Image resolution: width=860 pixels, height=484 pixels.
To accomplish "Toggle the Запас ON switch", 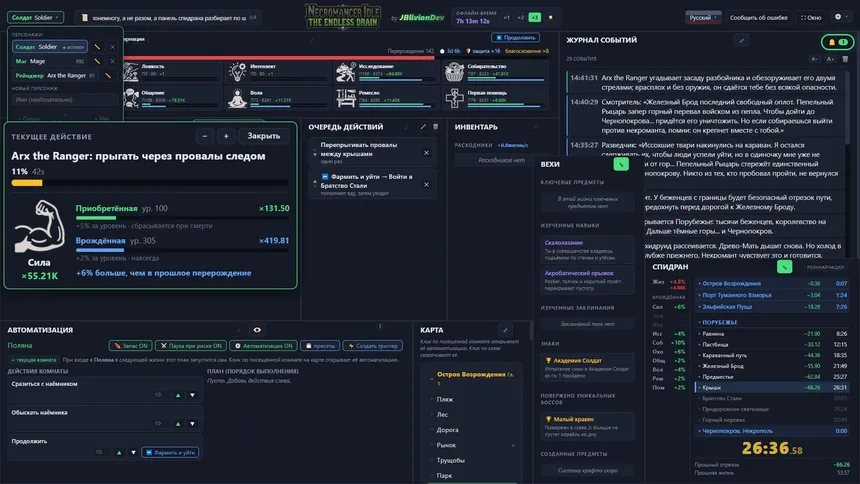I will pos(131,346).
